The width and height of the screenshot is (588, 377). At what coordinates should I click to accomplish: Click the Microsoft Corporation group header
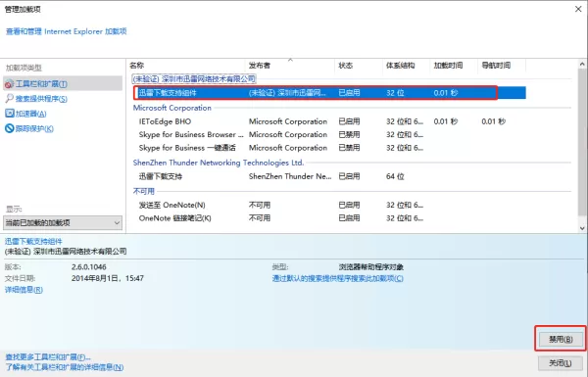[x=172, y=108]
